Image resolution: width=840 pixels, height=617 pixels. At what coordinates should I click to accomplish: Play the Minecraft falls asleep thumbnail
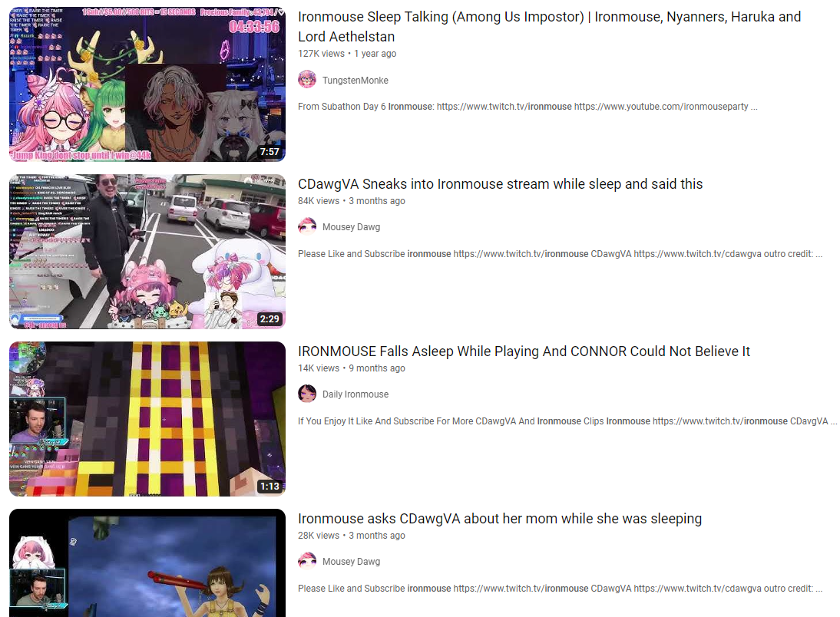pos(147,419)
